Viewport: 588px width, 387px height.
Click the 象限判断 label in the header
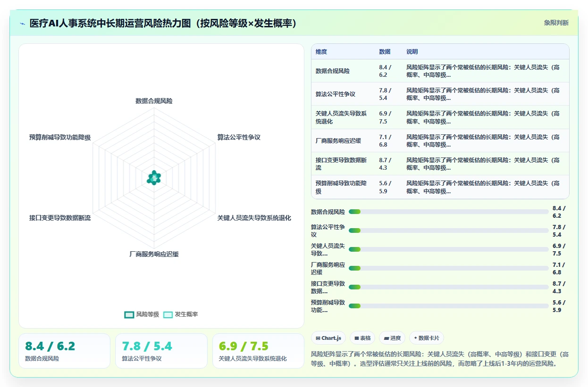[x=556, y=23]
